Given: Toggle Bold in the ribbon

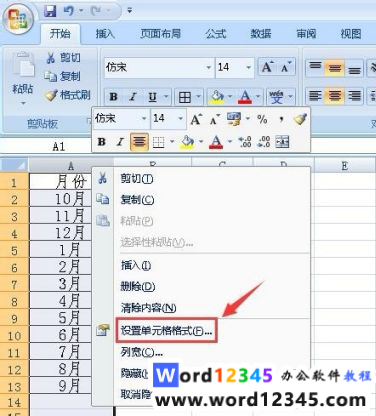Looking at the screenshot, I should [113, 97].
